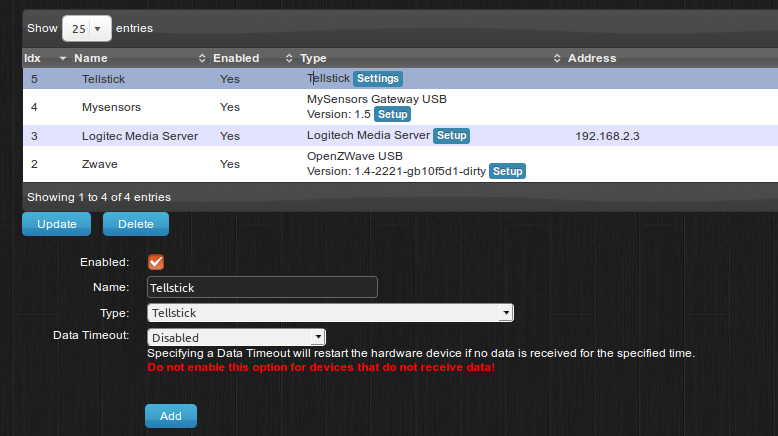Click Idx 4 cell

[x=34, y=107]
